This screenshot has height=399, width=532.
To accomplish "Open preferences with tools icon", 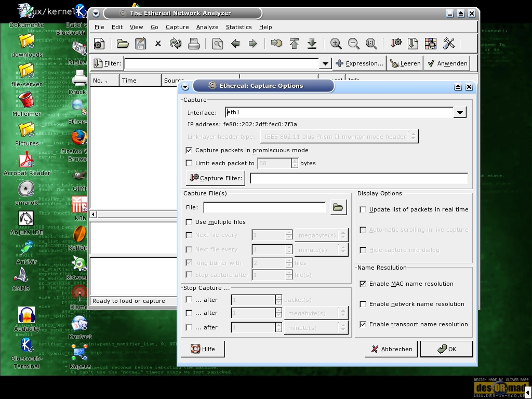I will 448,44.
